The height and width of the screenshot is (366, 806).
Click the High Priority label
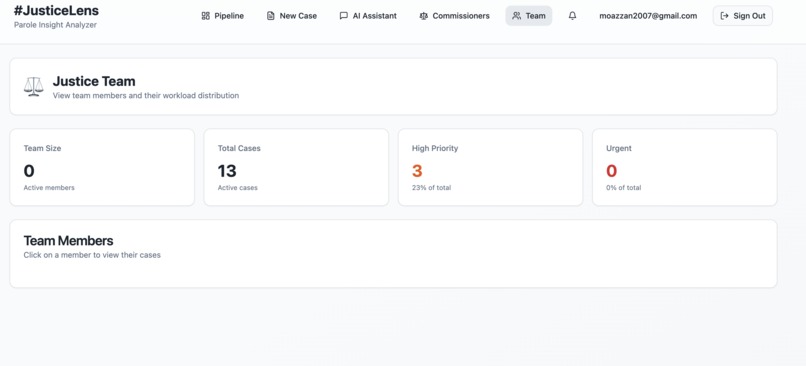435,148
